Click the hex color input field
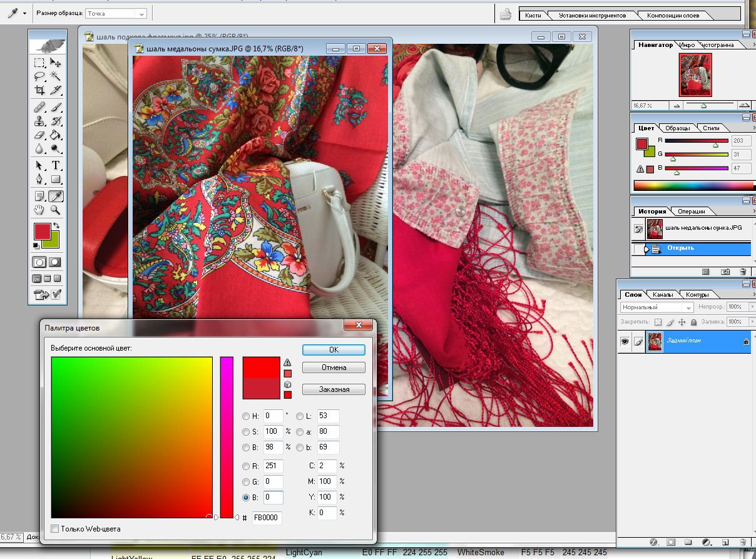The height and width of the screenshot is (559, 756). [267, 518]
